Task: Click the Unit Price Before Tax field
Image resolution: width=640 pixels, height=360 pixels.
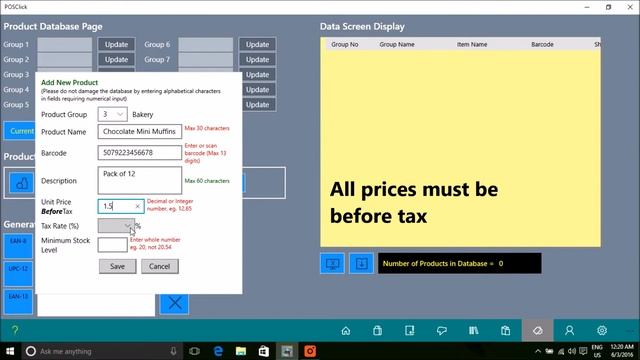Action: pos(121,207)
